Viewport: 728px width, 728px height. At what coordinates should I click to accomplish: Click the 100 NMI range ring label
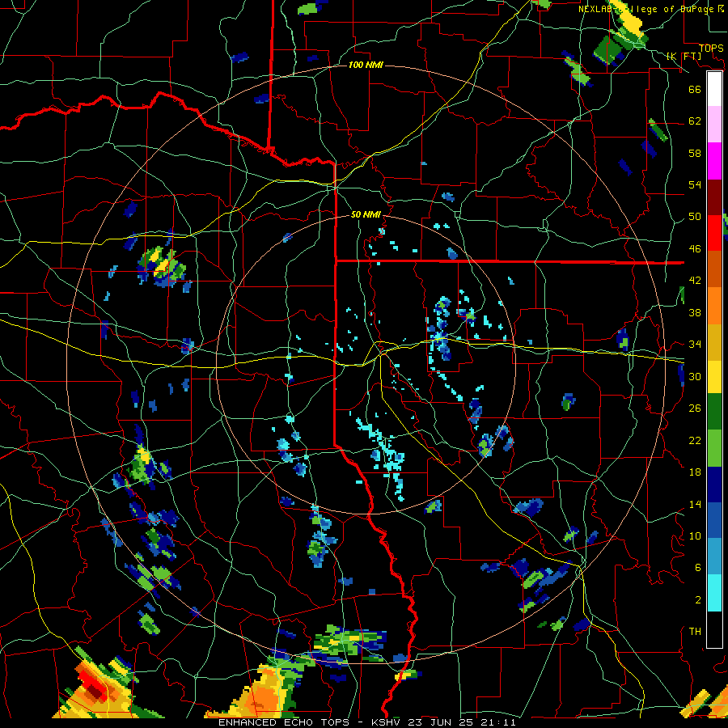[366, 65]
